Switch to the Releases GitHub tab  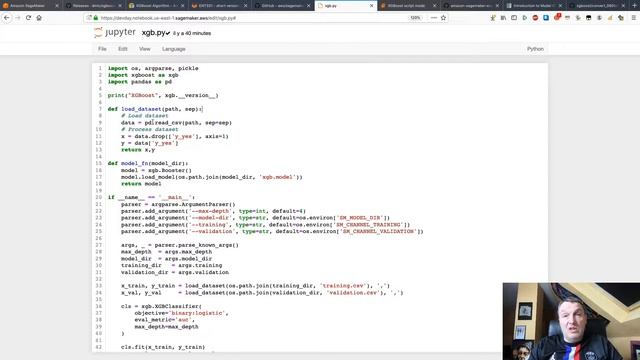point(93,6)
